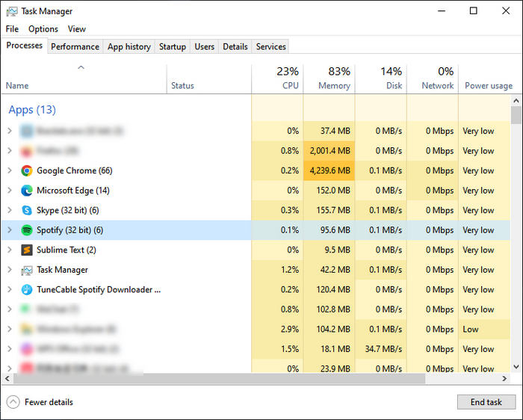Switch to the App history tab
The height and width of the screenshot is (420, 523).
pyautogui.click(x=129, y=46)
